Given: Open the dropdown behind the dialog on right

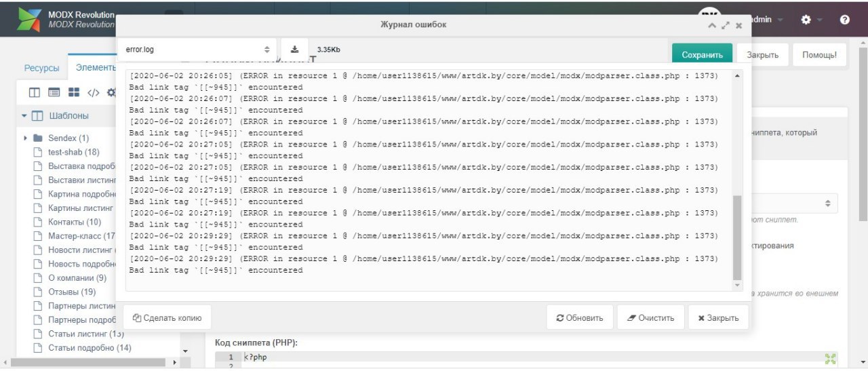Looking at the screenshot, I should (x=827, y=203).
